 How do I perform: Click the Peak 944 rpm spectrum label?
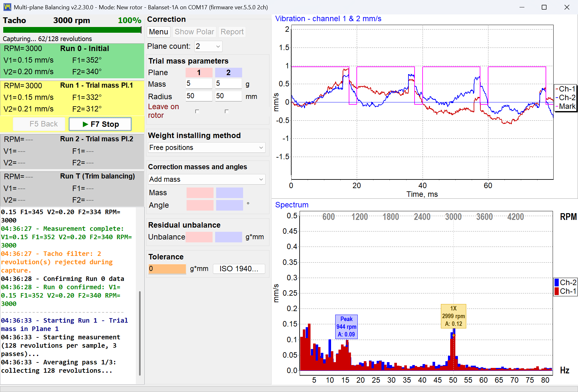pos(346,327)
